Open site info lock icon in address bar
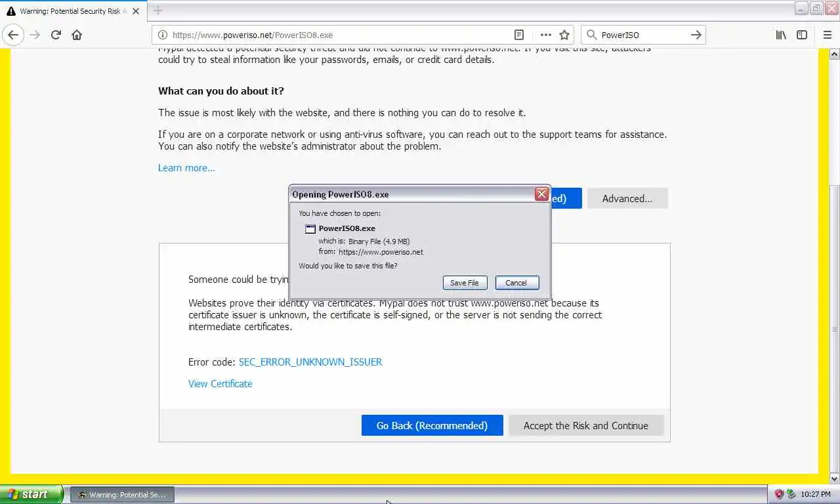This screenshot has height=504, width=840. 163,35
